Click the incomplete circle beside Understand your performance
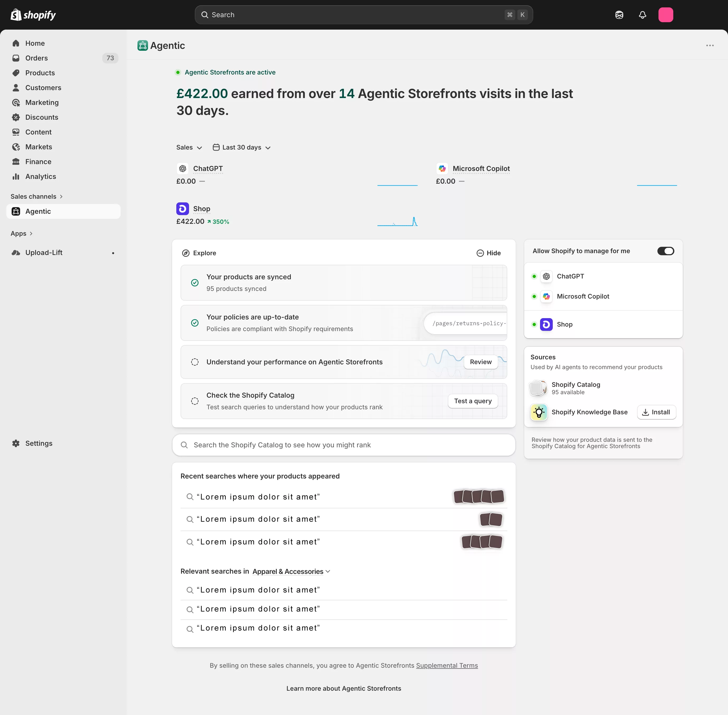 pos(195,362)
